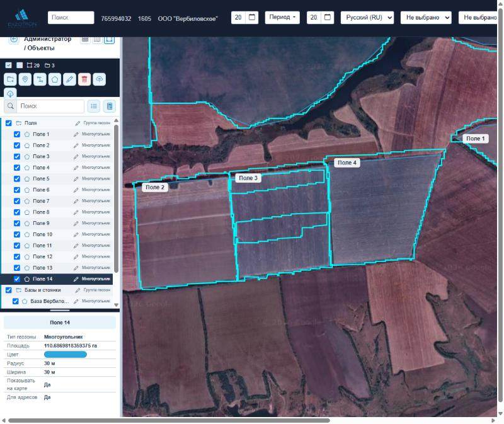Uncheck the Поле 3 checkbox
The width and height of the screenshot is (504, 424).
click(17, 156)
